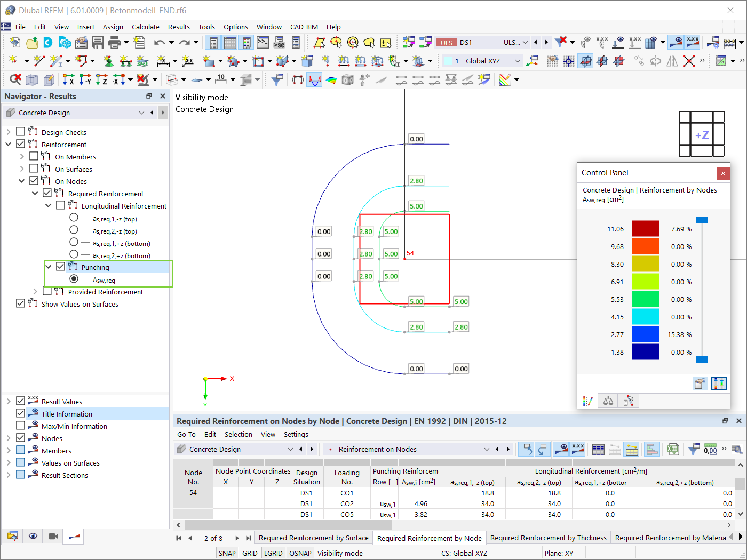Screen dimensions: 747x560
Task: Check the Longitudinal Reinforcement checkbox
Action: click(60, 205)
